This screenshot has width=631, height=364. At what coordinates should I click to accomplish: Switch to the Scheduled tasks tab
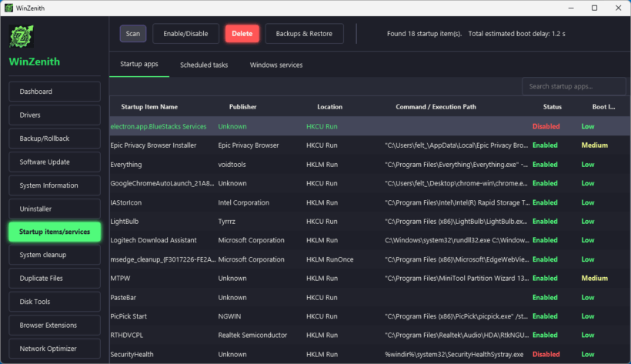(x=204, y=65)
